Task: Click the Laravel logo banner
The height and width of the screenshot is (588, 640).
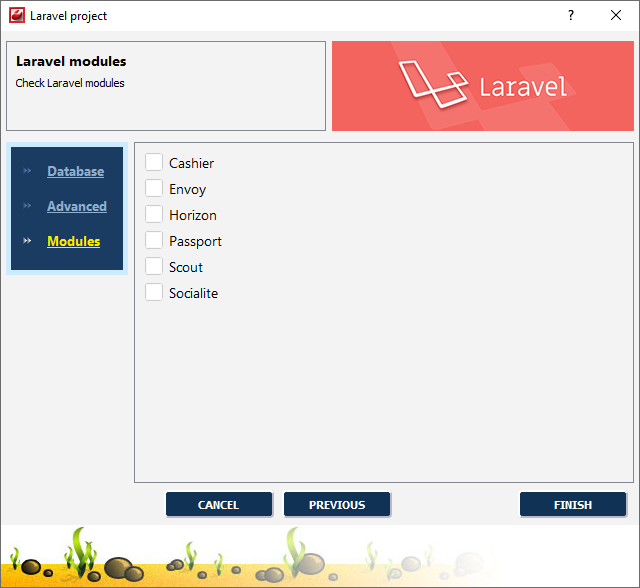Action: point(483,86)
